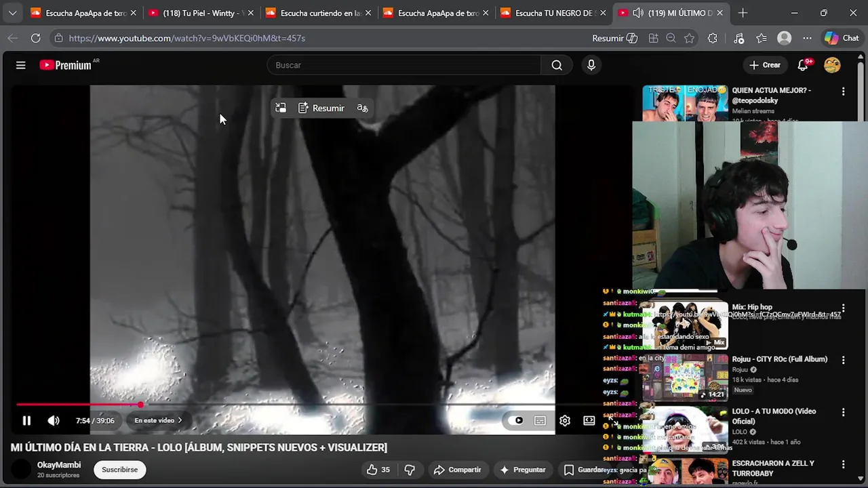Viewport: 868px width, 488px height.
Task: Click Resumir in the Edge address bar
Action: pyautogui.click(x=614, y=39)
